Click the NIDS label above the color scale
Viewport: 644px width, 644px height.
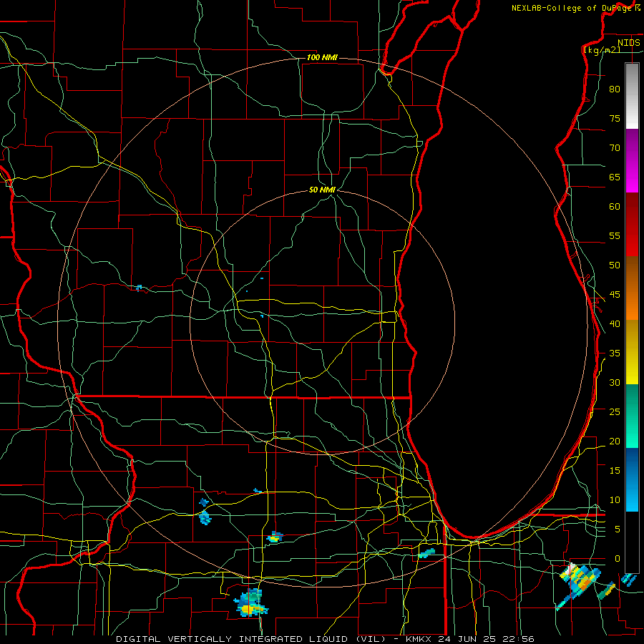(x=628, y=43)
